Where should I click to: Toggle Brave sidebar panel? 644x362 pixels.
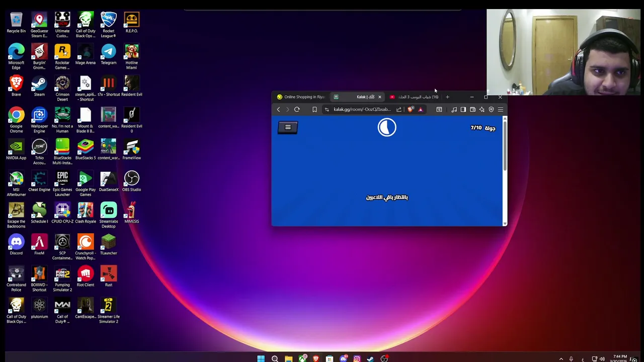(x=463, y=110)
